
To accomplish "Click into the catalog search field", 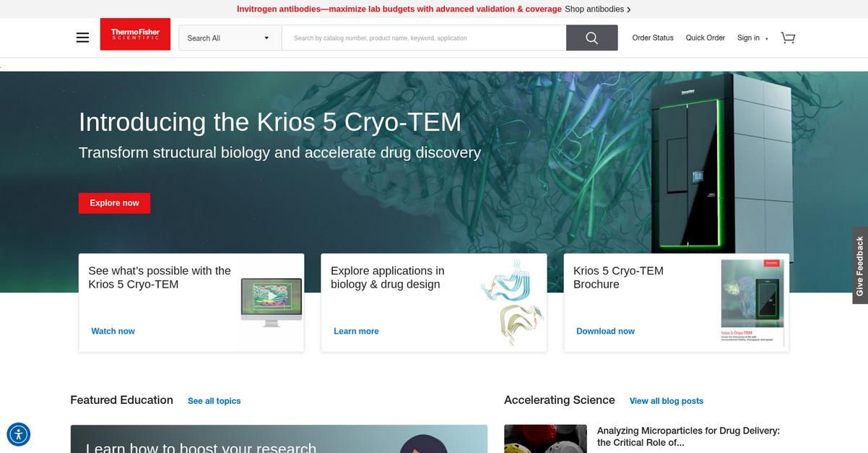I will click(x=424, y=38).
